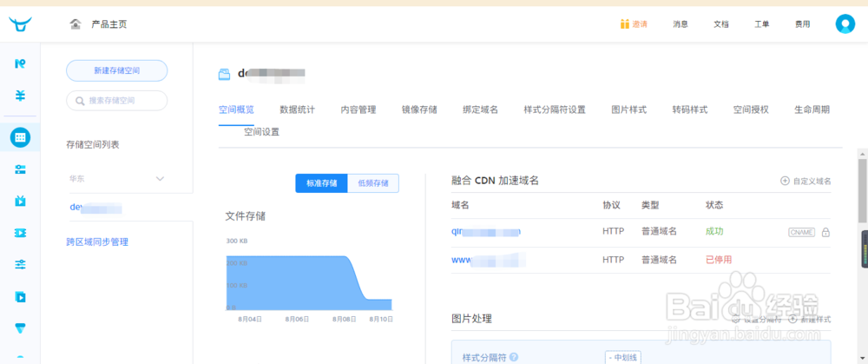Open the 空间概览 tab
This screenshot has height=364, width=868.
pos(236,109)
